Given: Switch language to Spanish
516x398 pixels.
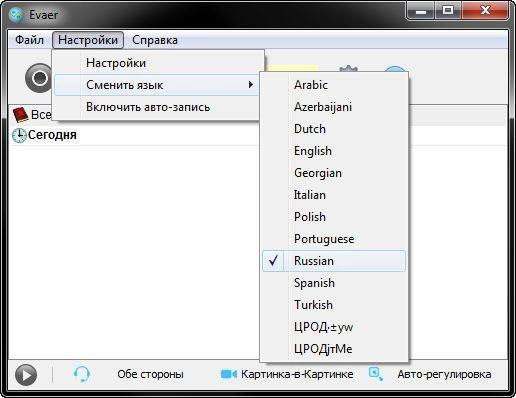Looking at the screenshot, I should coord(334,283).
